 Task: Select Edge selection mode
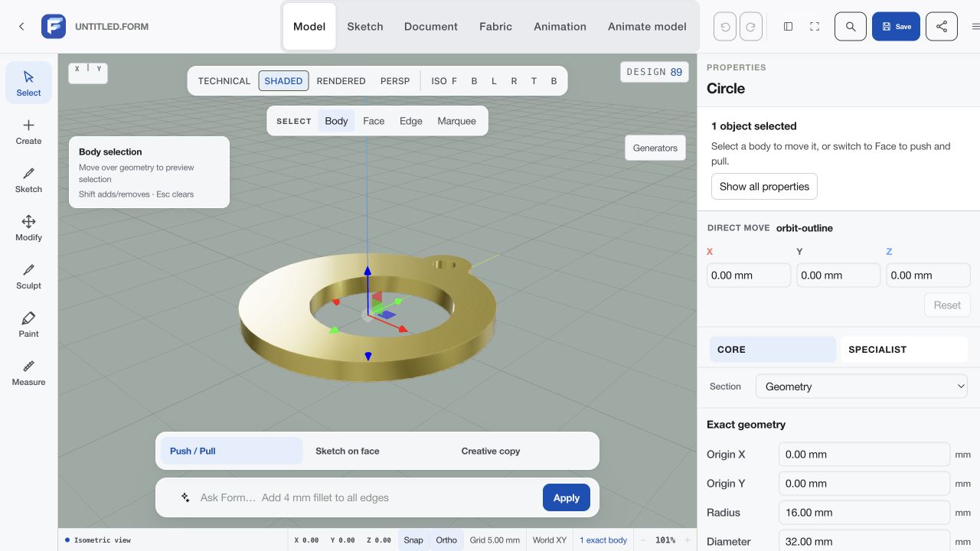[411, 121]
